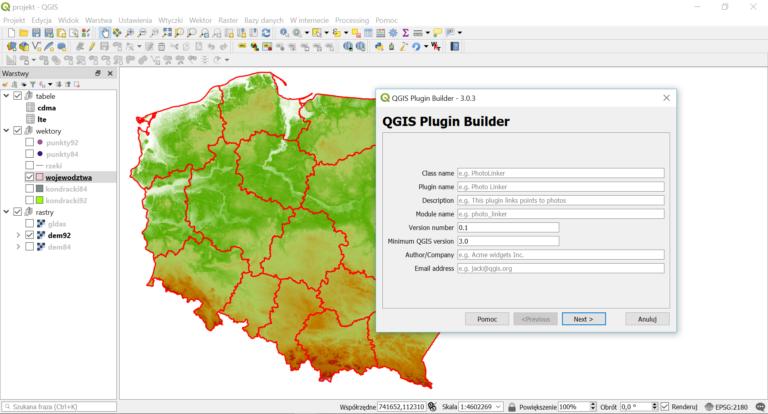Enable the kondracki84 layer checkbox
Viewport: 768px width, 414px height.
tap(29, 189)
